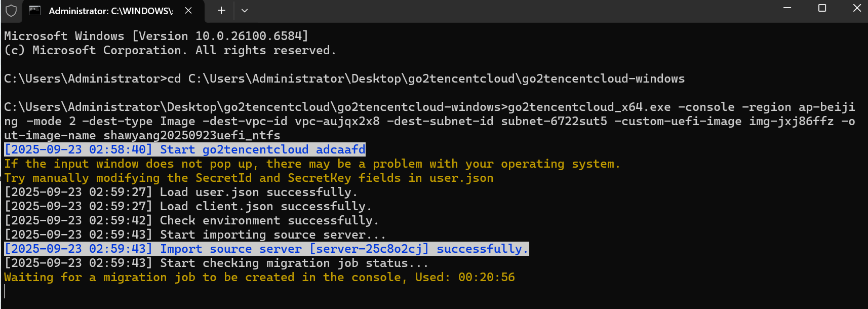Minimize the terminal window

(787, 8)
